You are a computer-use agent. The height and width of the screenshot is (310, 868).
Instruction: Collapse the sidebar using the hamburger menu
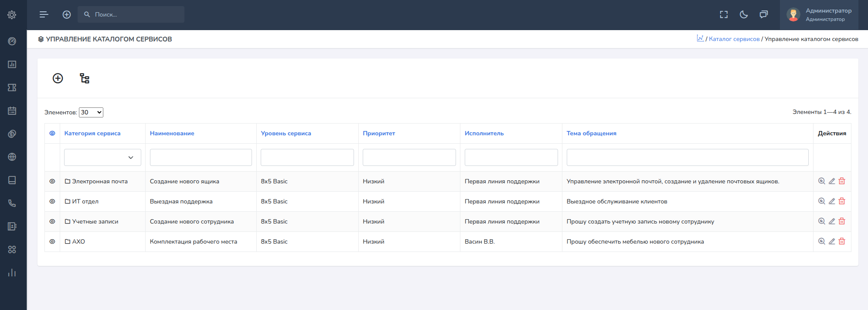tap(44, 14)
